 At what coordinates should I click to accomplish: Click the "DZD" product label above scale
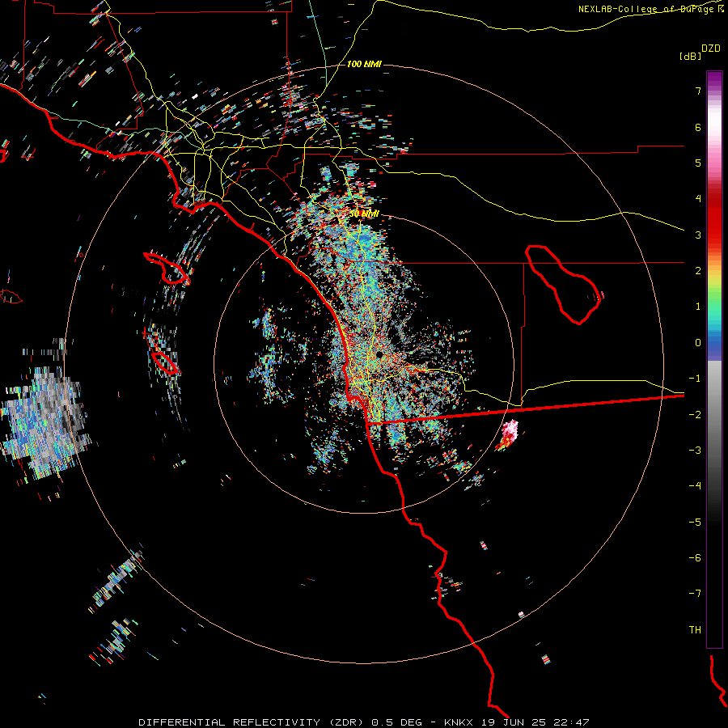coord(711,49)
